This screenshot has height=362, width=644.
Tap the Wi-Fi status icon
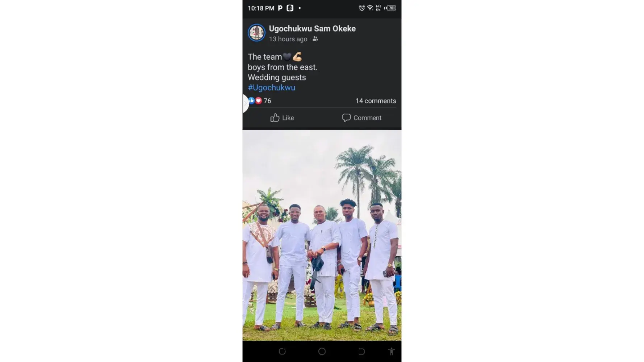tap(370, 8)
